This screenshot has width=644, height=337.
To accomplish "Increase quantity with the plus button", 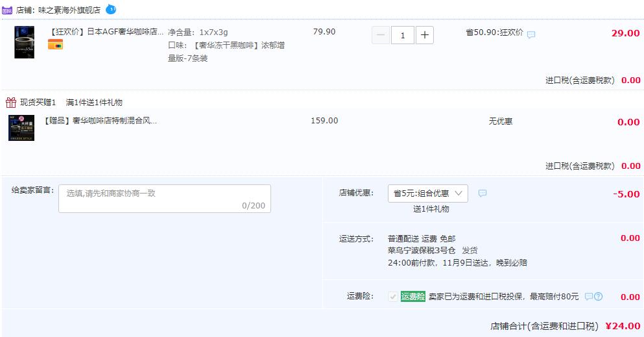I will [x=425, y=35].
